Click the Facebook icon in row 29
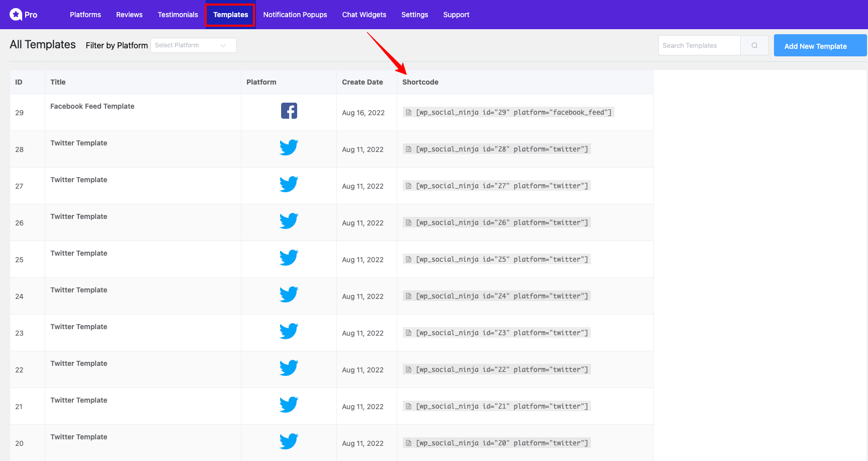Viewport: 868px width, 461px height. point(289,111)
